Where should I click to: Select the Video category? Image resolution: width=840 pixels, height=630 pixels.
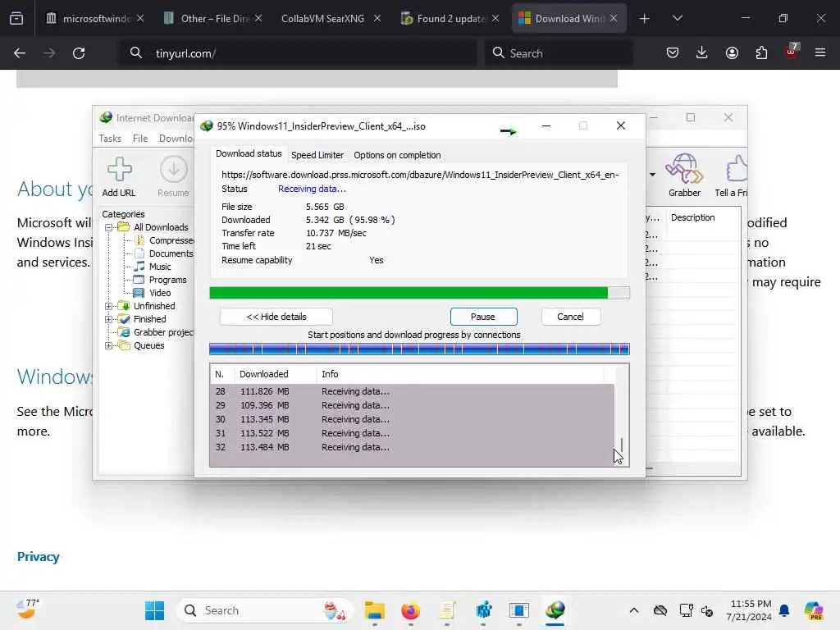click(x=152, y=293)
